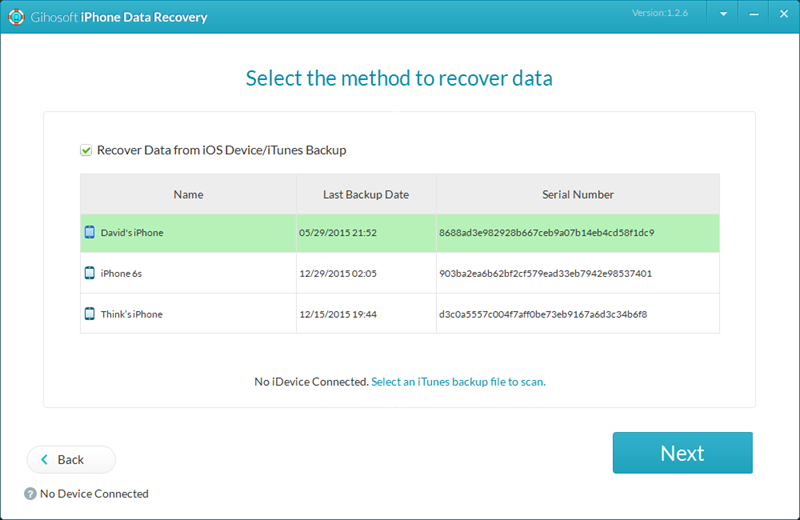
Task: Click the Last Backup Date column header
Action: pos(366,194)
